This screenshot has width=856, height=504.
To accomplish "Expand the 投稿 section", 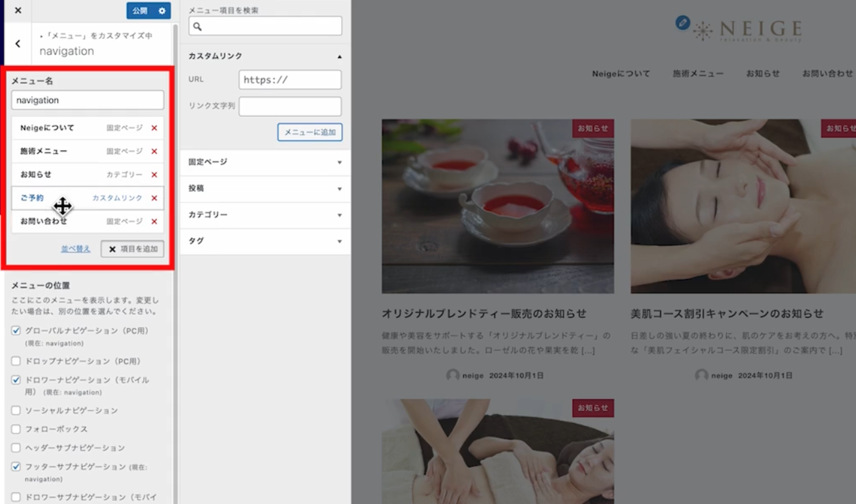I will point(265,189).
